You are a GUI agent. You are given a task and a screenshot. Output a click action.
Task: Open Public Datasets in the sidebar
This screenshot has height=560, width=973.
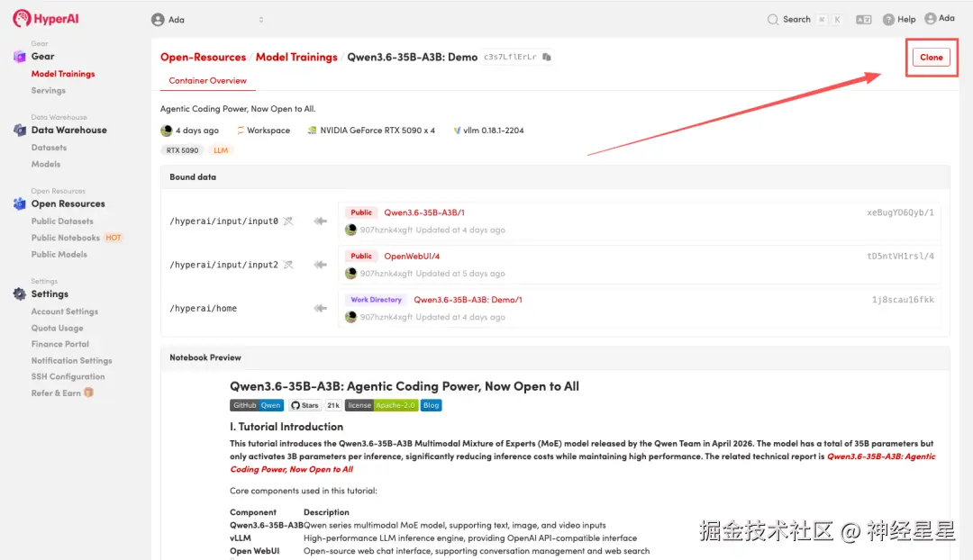62,221
